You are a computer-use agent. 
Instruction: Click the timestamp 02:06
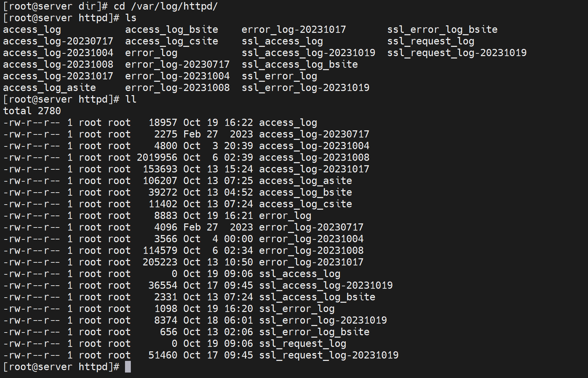point(238,332)
